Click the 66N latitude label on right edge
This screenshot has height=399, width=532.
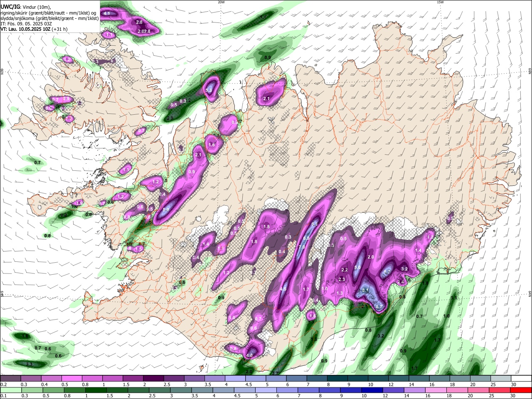(530, 71)
